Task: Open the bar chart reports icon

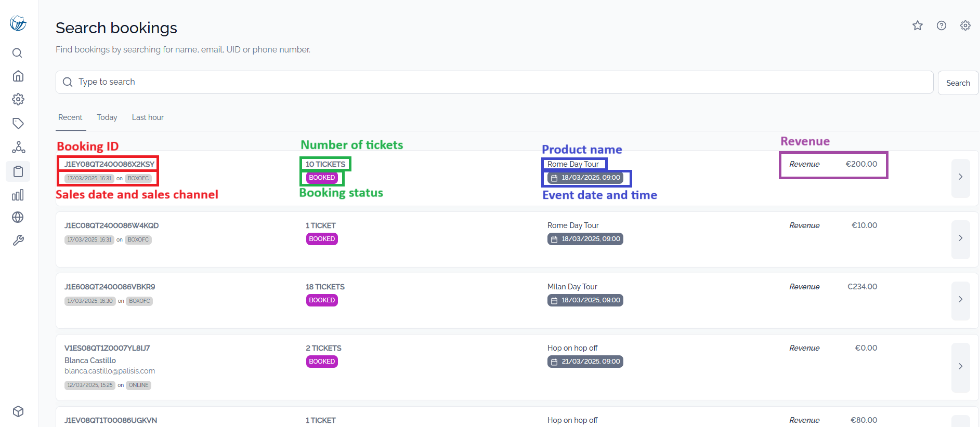Action: [18, 195]
